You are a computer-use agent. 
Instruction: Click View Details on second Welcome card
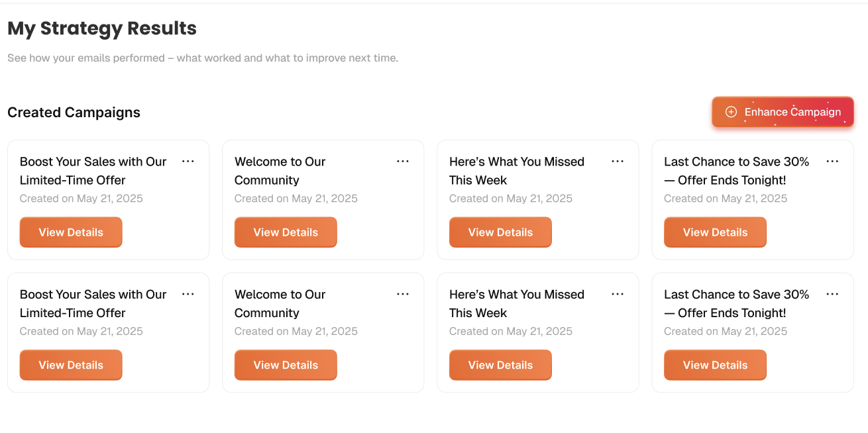tap(286, 365)
